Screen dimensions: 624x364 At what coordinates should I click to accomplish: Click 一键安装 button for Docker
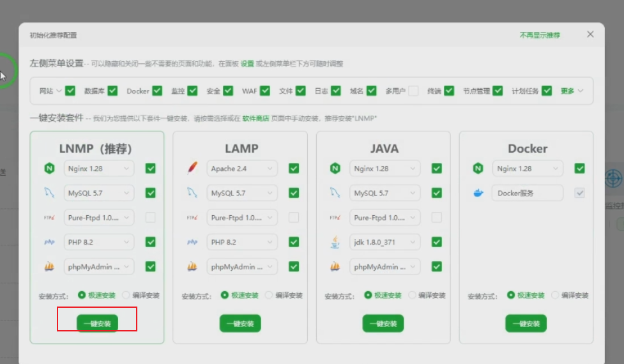tap(526, 323)
